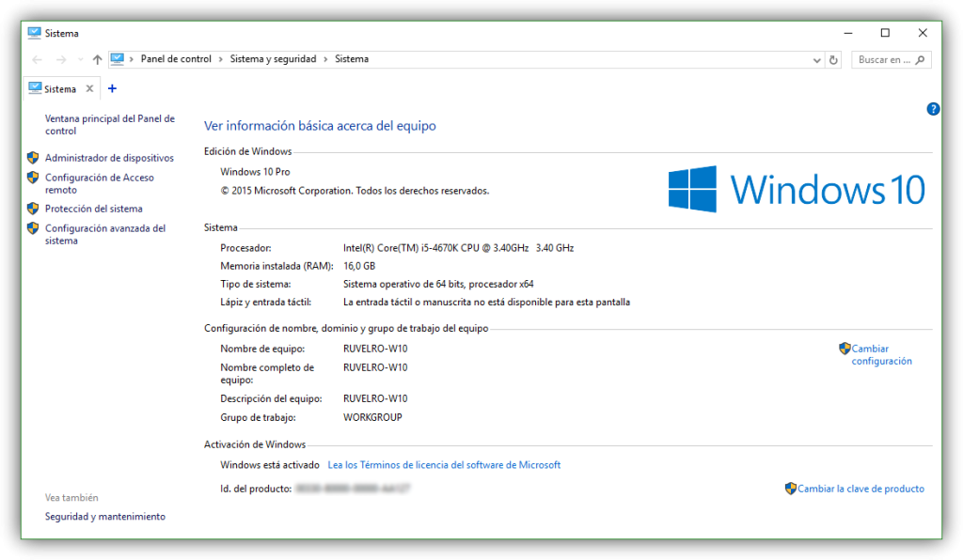This screenshot has height=560, width=963.
Task: Select the blurred product ID value
Action: click(x=353, y=489)
